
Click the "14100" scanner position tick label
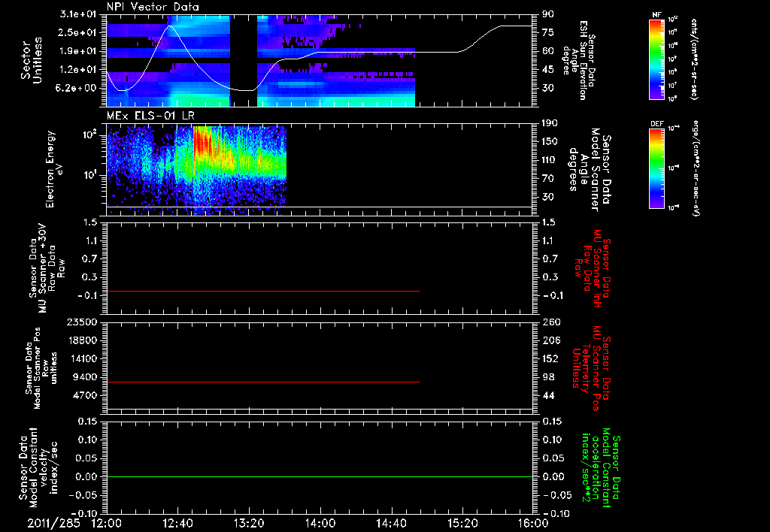click(81, 358)
